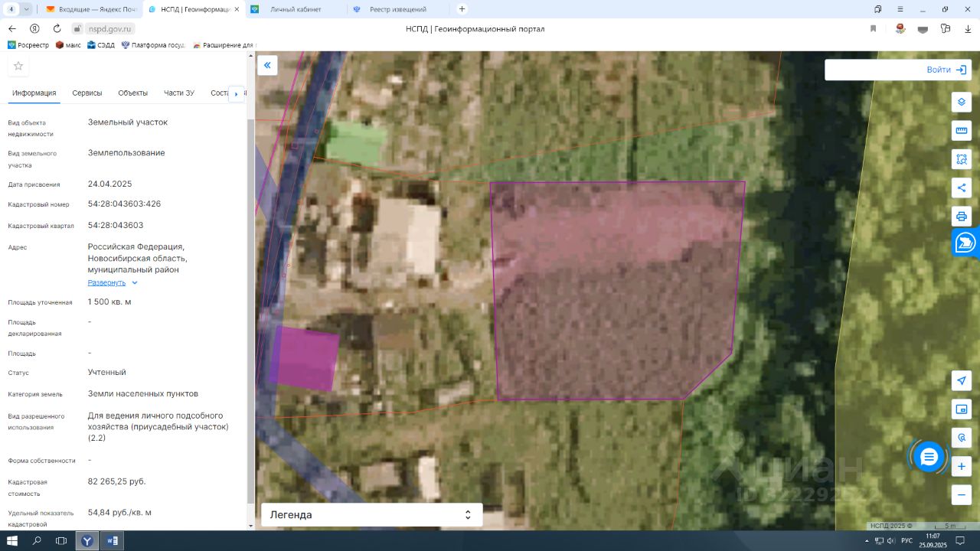Open Windows taskbar search
The width and height of the screenshot is (980, 551).
tap(37, 541)
